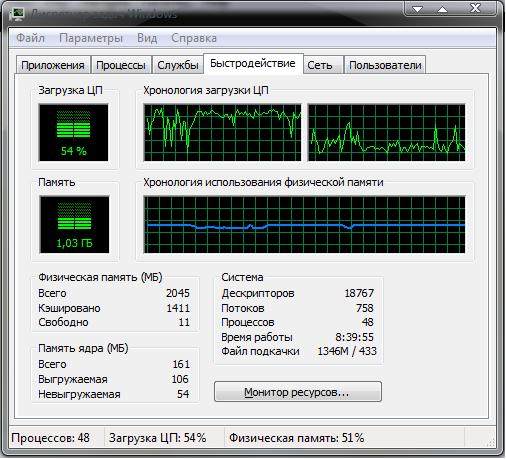Open the Параметры menu
The image size is (506, 459).
[x=91, y=38]
